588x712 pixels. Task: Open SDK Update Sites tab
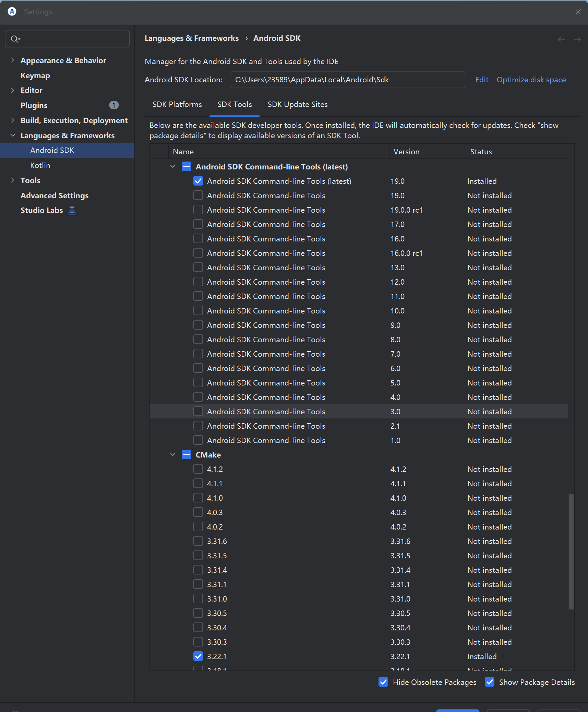coord(298,105)
